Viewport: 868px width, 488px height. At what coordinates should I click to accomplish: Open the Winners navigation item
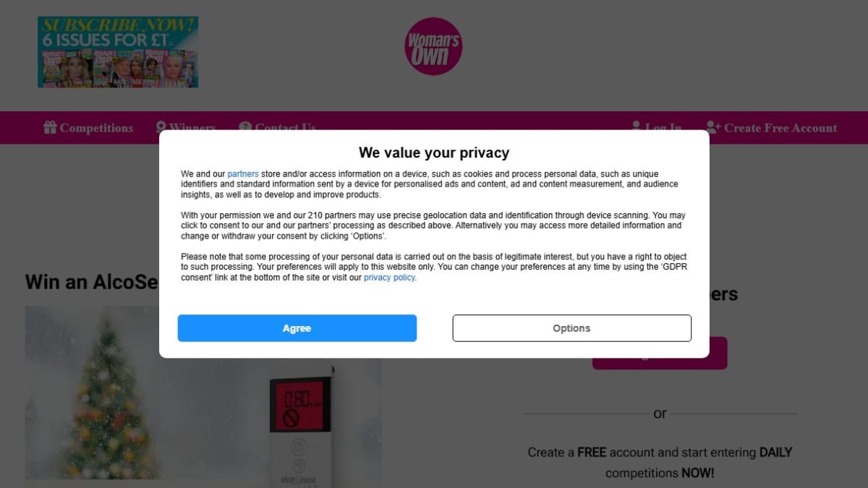pyautogui.click(x=192, y=127)
